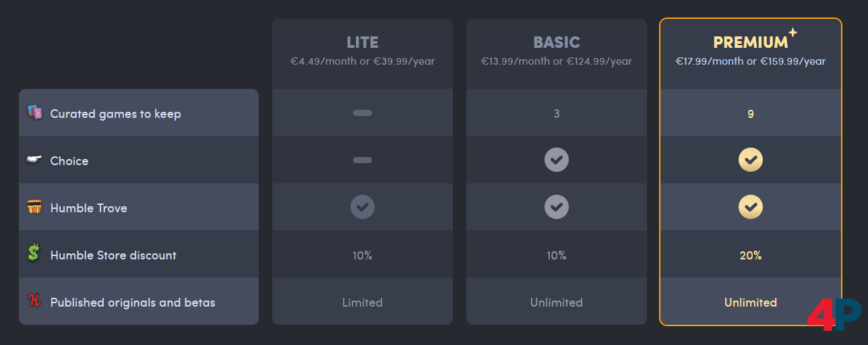
Task: Choose the PREMIUM plan heading
Action: (x=750, y=42)
